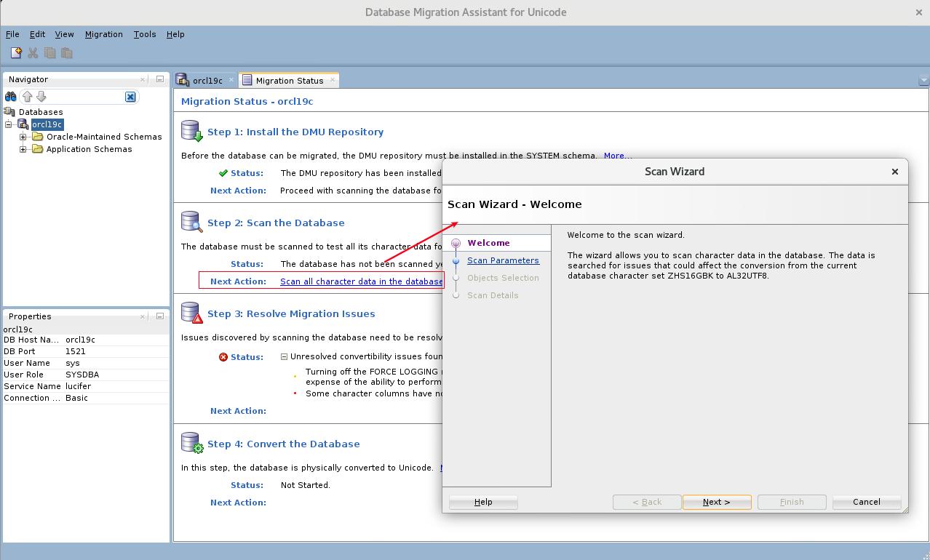Close the Properties panel with its X
930x560 pixels.
click(x=143, y=316)
